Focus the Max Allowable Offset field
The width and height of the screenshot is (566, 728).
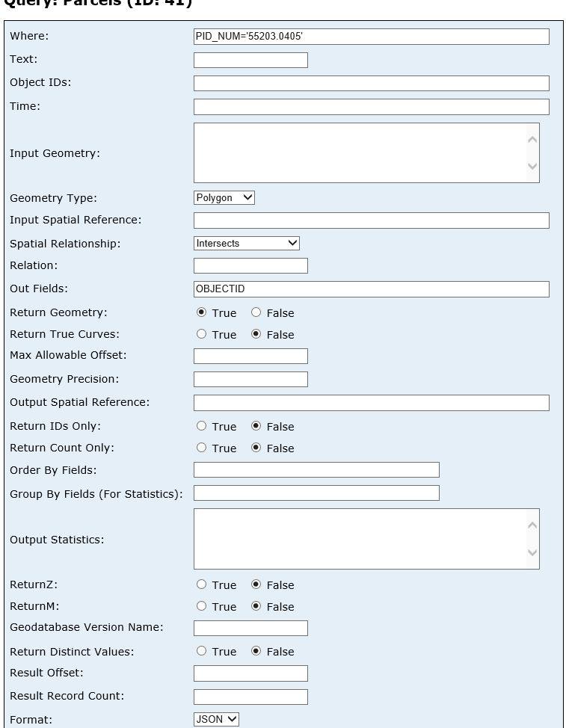(x=250, y=356)
